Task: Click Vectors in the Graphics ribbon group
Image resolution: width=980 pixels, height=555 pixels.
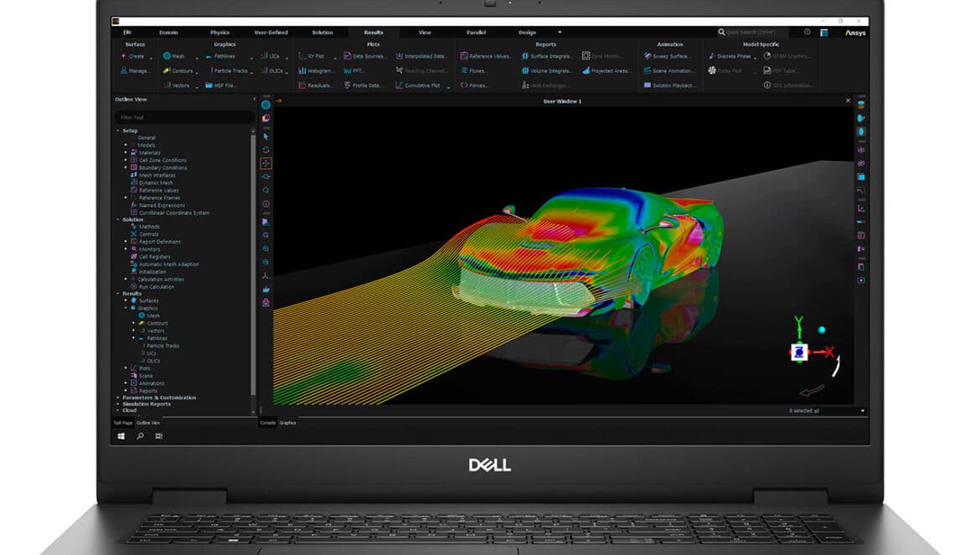Action: [x=176, y=85]
